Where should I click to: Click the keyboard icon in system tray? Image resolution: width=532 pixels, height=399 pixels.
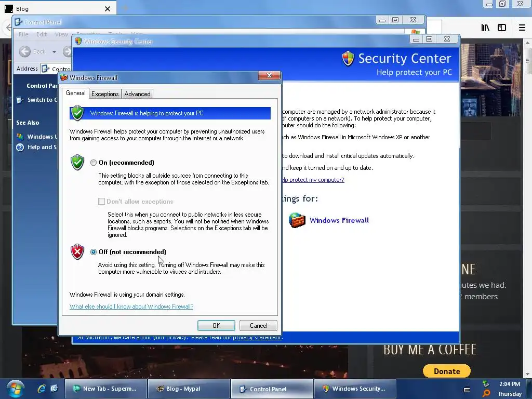click(467, 390)
